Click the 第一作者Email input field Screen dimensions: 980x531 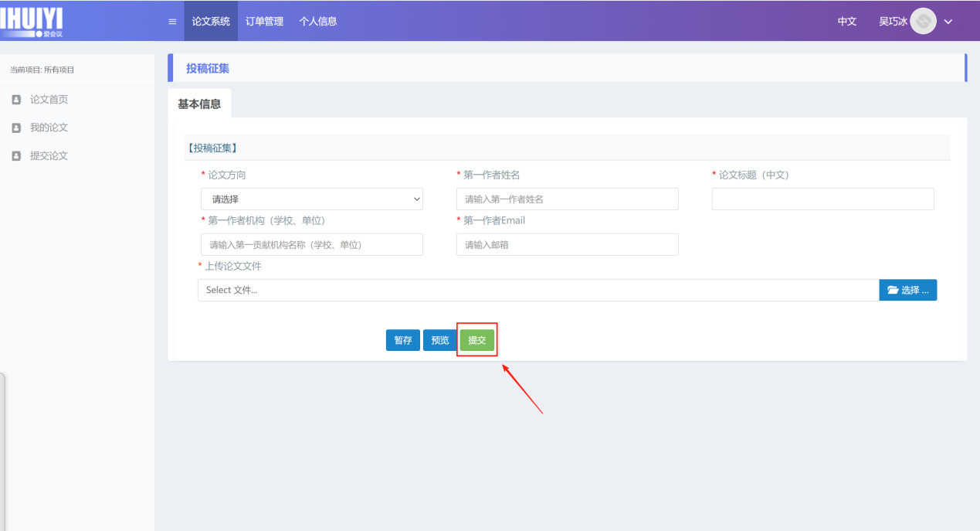[x=567, y=245]
